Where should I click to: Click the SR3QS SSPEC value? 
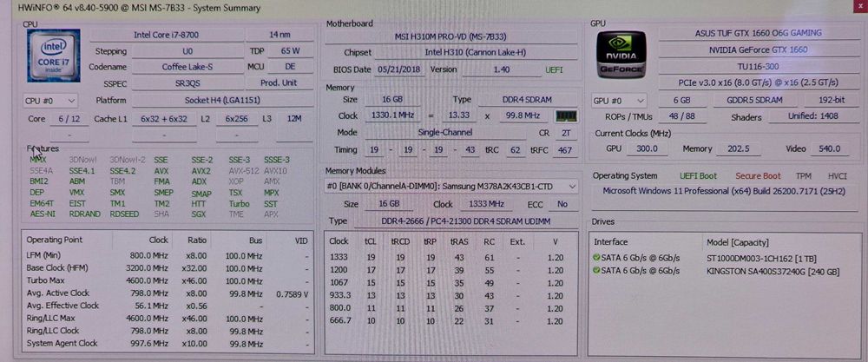click(x=187, y=83)
